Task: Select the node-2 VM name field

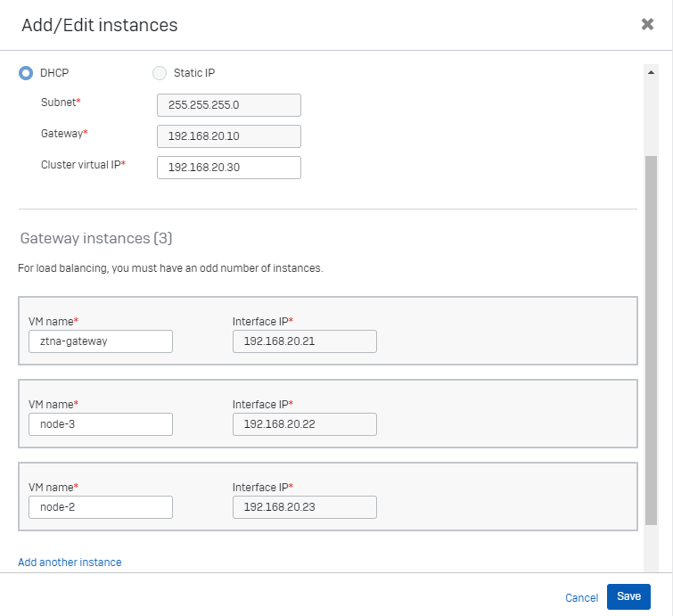Action: pos(100,507)
